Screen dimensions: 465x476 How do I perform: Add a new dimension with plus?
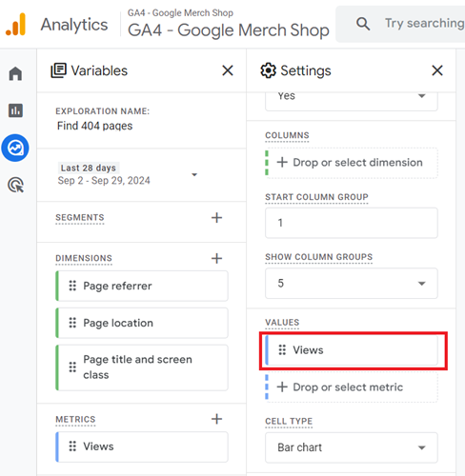(x=216, y=258)
